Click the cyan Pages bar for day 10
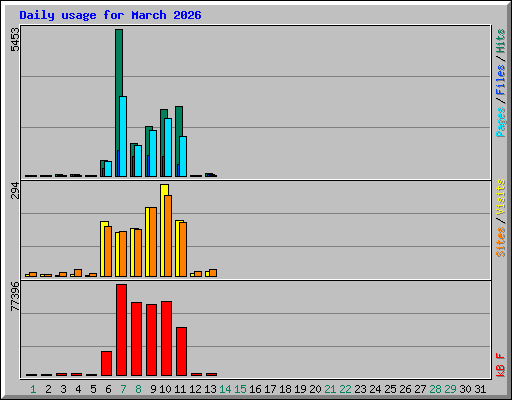 [x=168, y=147]
